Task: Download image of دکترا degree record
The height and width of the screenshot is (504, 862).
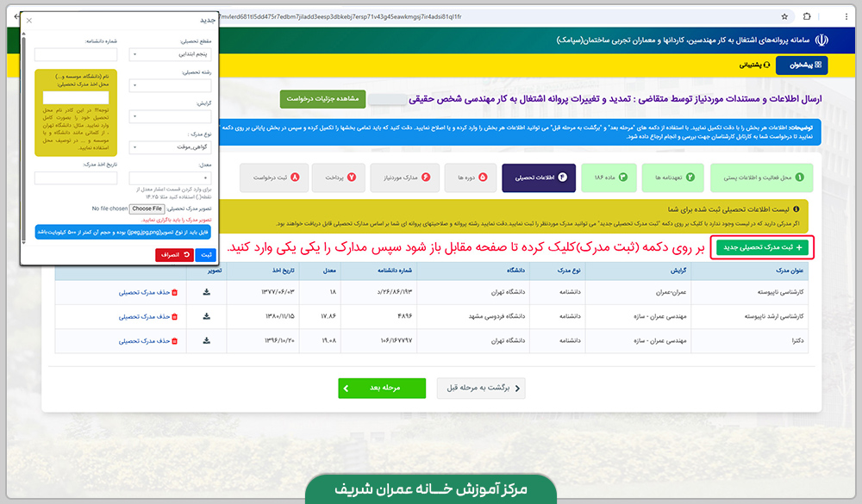Action: coord(207,342)
